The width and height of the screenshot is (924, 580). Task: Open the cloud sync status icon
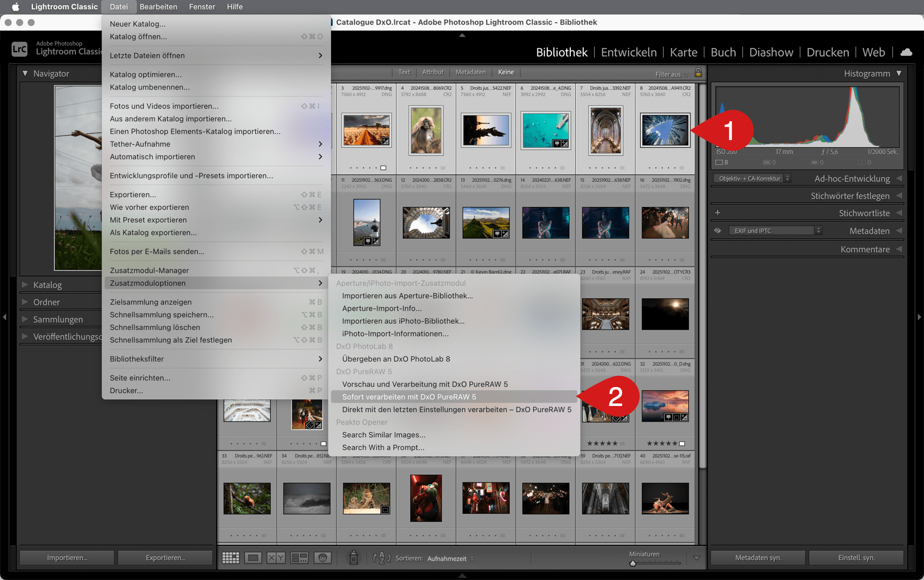[907, 52]
